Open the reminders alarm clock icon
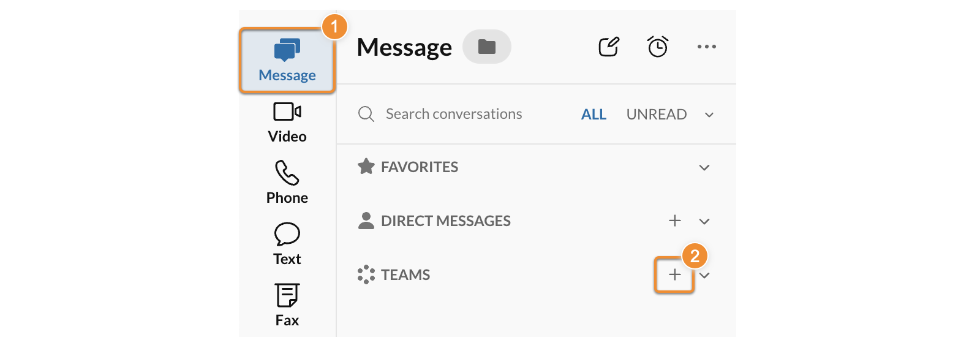 pyautogui.click(x=657, y=47)
